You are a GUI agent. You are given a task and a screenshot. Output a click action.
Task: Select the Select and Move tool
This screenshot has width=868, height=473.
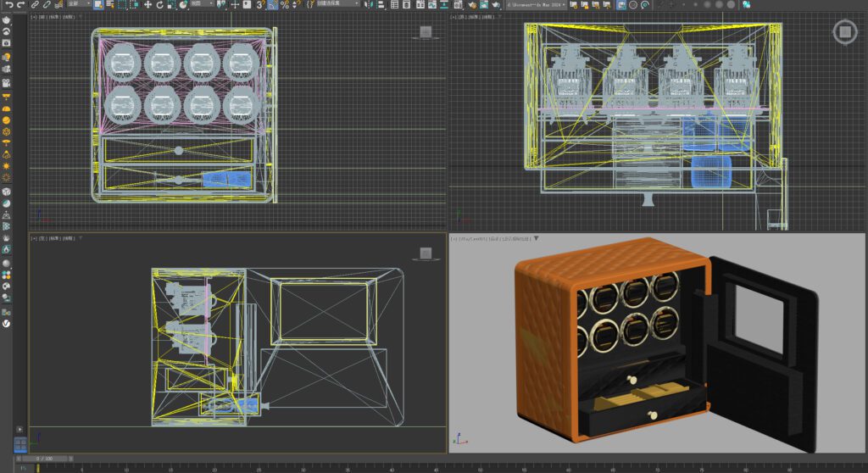click(x=147, y=5)
